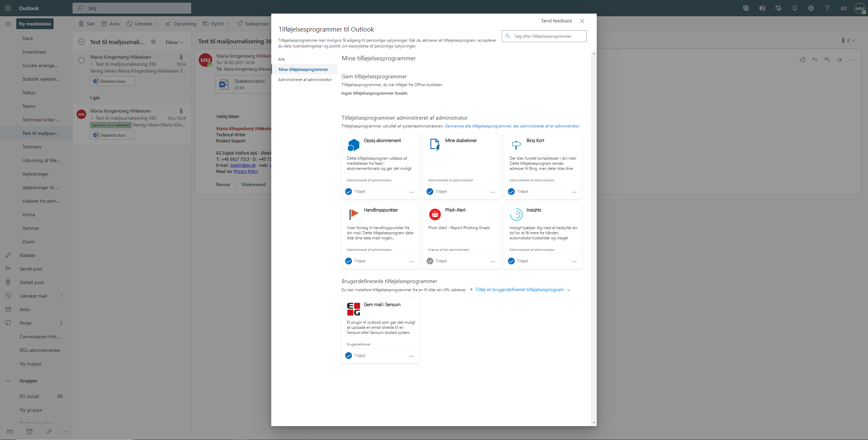The image size is (868, 440).
Task: Open Help question mark icon
Action: tap(827, 8)
